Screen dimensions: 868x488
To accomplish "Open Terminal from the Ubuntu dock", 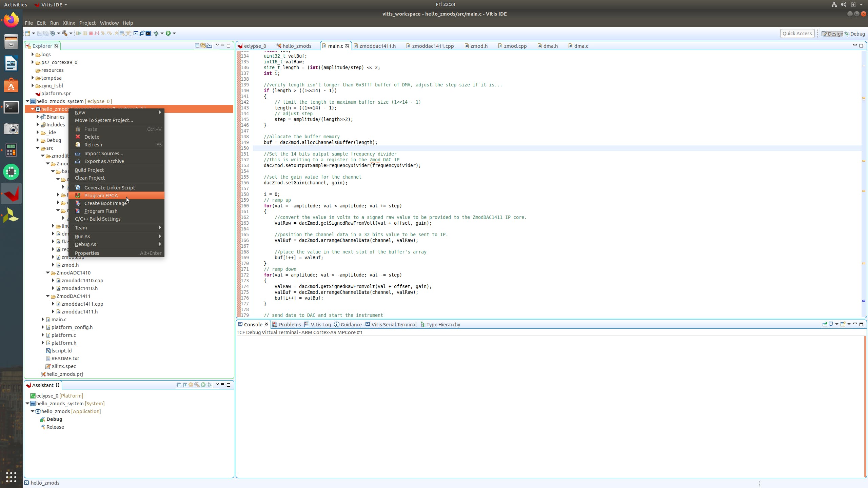I will point(11,107).
